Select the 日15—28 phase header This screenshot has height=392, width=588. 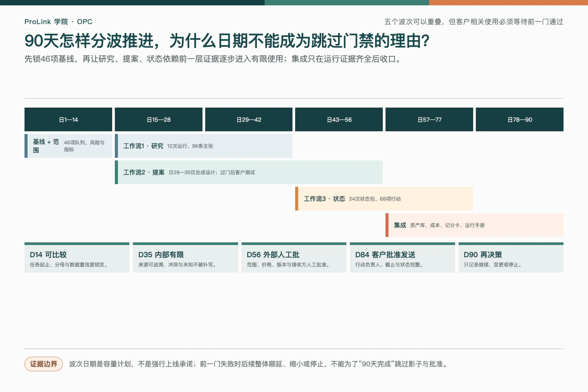pos(158,119)
